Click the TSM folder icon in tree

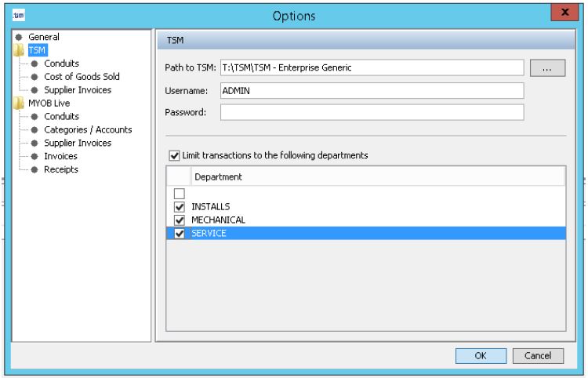coord(20,49)
